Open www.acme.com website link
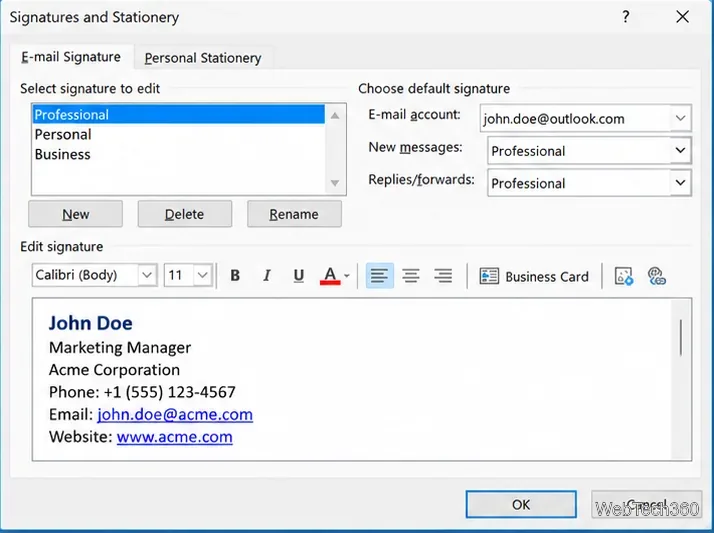 tap(174, 437)
